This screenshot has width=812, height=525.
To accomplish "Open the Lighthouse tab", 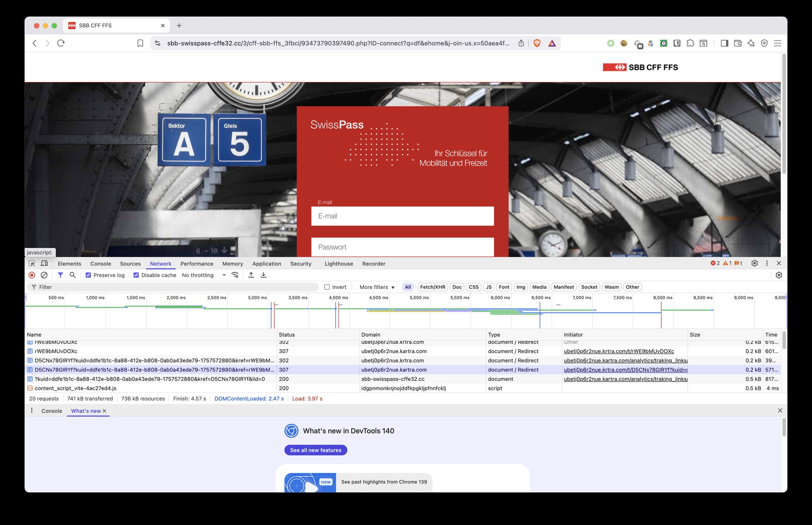I will 338,263.
